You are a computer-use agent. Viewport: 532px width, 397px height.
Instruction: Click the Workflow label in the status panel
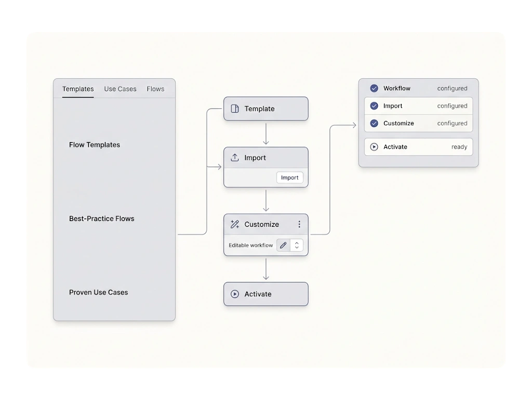point(397,88)
